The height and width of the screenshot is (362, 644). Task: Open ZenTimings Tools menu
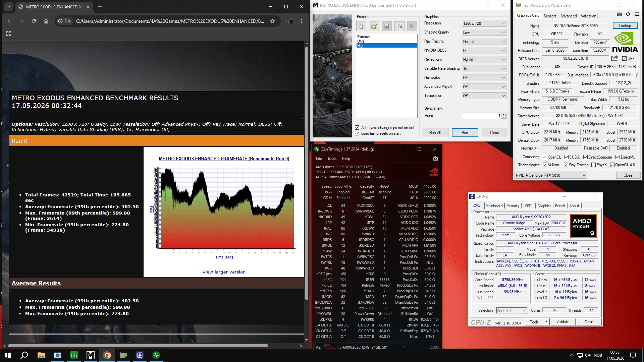tap(332, 159)
